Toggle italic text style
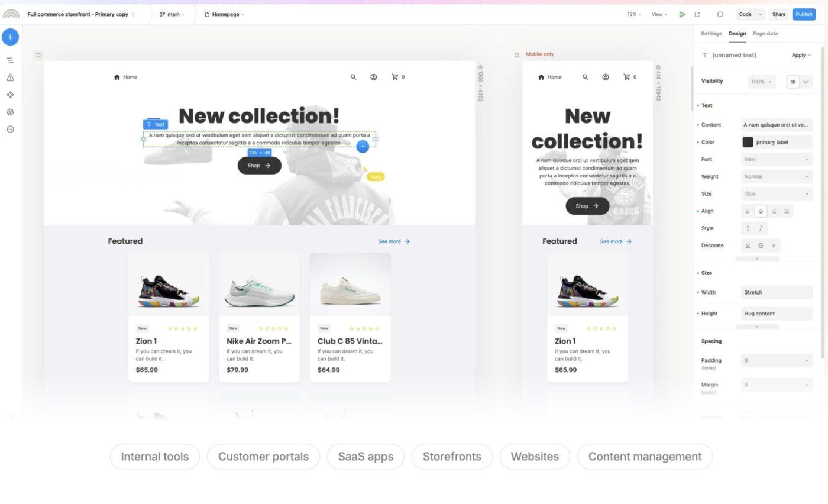The image size is (828, 504). [x=761, y=228]
